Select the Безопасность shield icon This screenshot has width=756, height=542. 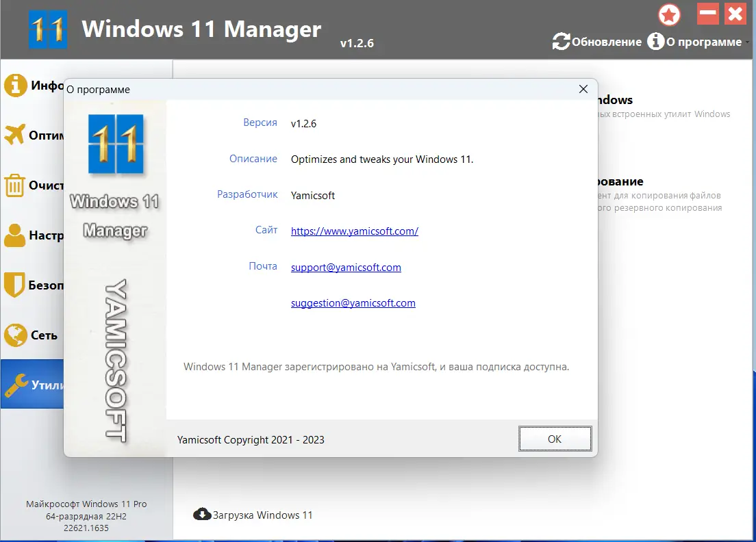pyautogui.click(x=14, y=285)
